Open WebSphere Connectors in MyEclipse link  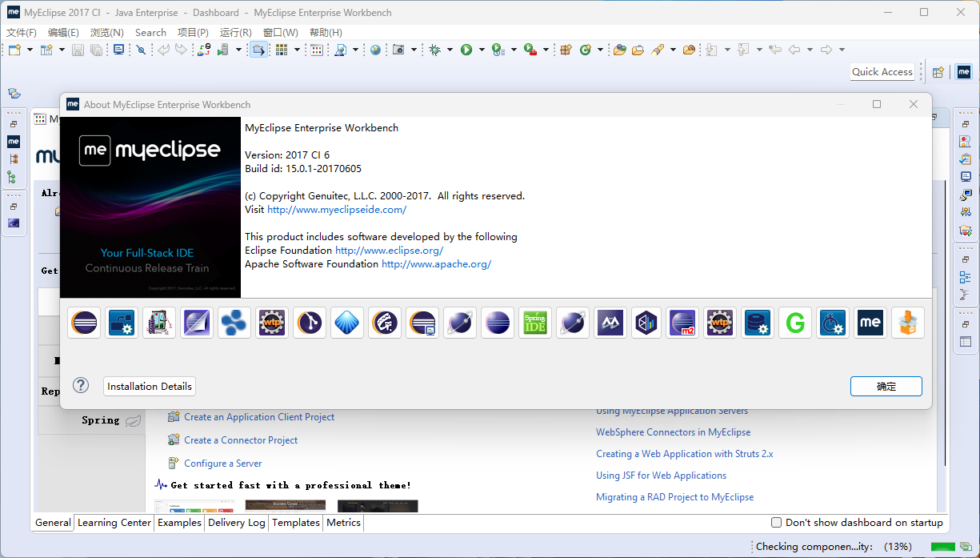[673, 432]
